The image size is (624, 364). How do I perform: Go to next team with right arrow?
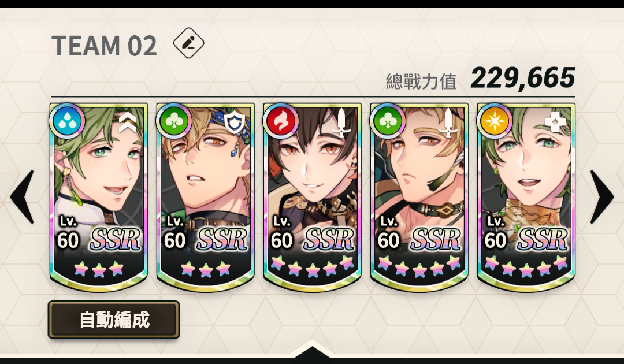coord(601,196)
